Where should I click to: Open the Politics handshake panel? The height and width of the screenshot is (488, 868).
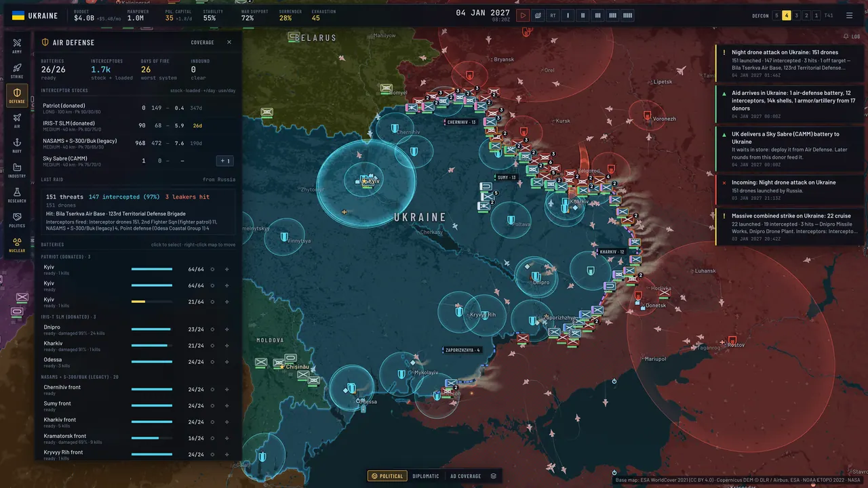[x=17, y=219]
